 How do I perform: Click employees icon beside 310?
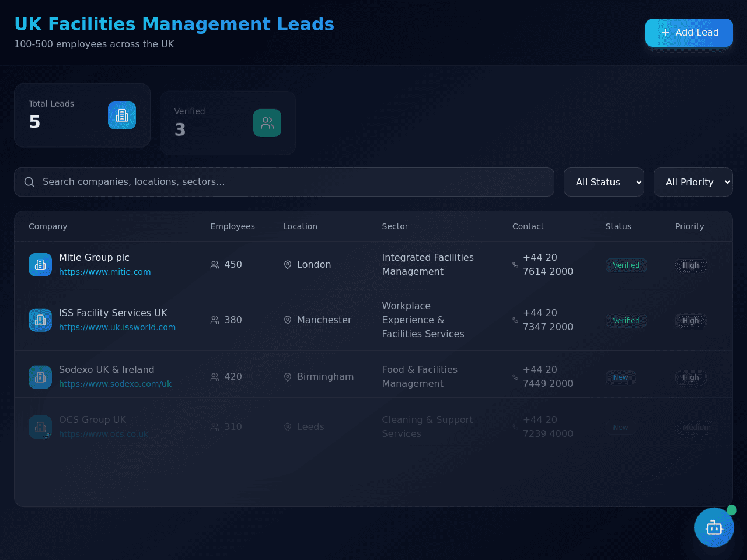(x=215, y=427)
